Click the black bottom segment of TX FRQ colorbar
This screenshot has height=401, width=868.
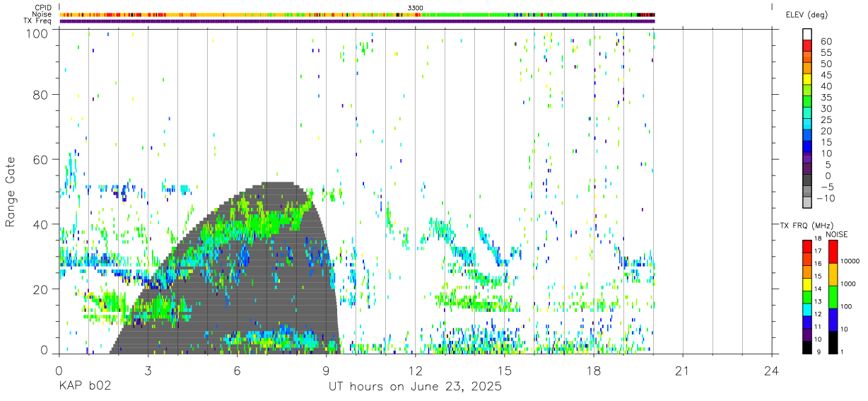(x=807, y=347)
